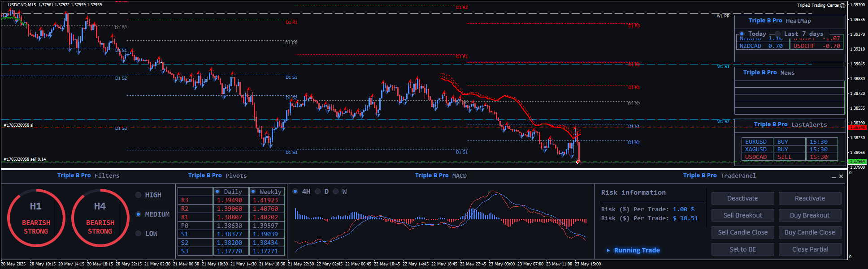Click the Sell Breakout button
Image resolution: width=868 pixels, height=269 pixels.
[742, 215]
